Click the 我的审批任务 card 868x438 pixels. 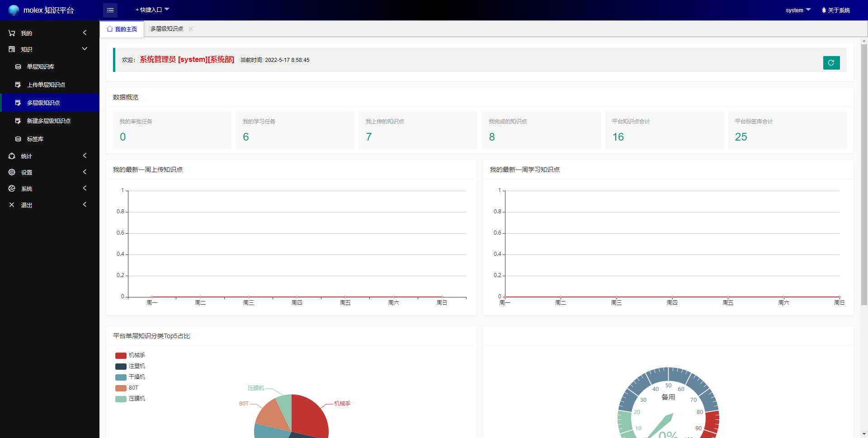[x=172, y=130]
